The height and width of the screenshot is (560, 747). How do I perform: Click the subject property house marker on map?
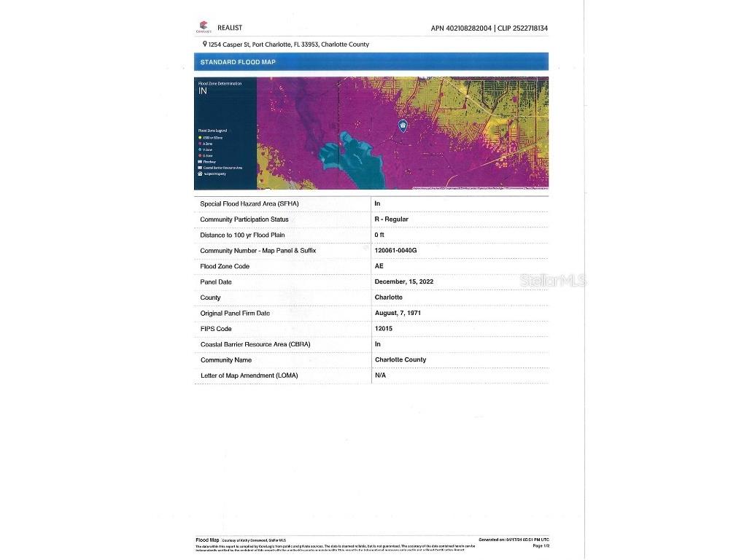[403, 125]
